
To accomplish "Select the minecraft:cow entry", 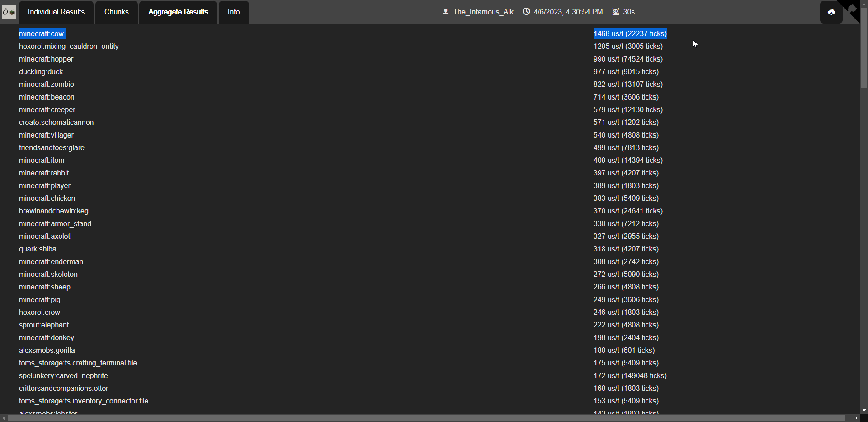I will click(42, 34).
